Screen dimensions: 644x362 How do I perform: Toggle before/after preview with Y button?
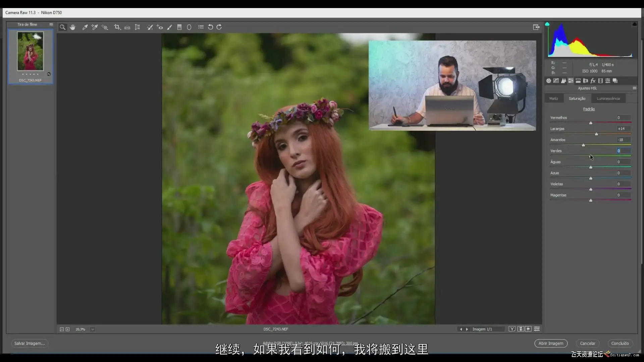pos(512,329)
